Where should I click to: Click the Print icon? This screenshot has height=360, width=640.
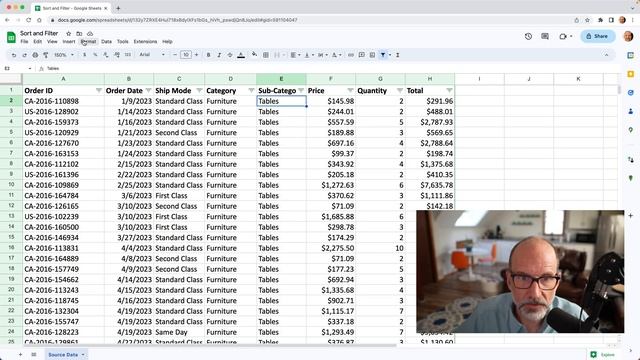[x=35, y=55]
